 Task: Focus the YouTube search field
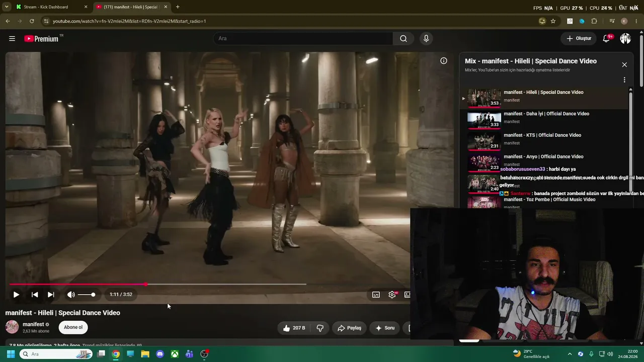click(303, 39)
